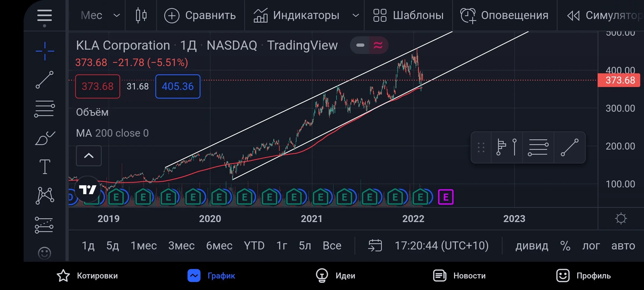Open Шаблоны templates

(x=408, y=15)
